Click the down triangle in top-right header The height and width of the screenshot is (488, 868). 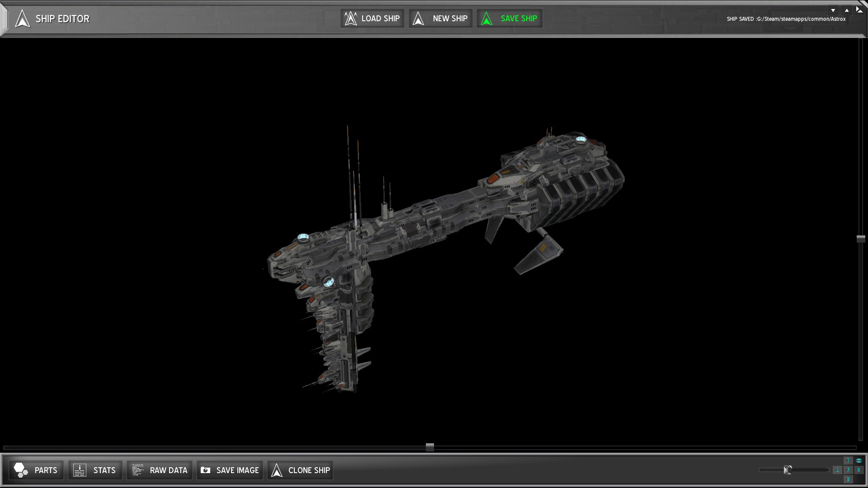[x=833, y=10]
